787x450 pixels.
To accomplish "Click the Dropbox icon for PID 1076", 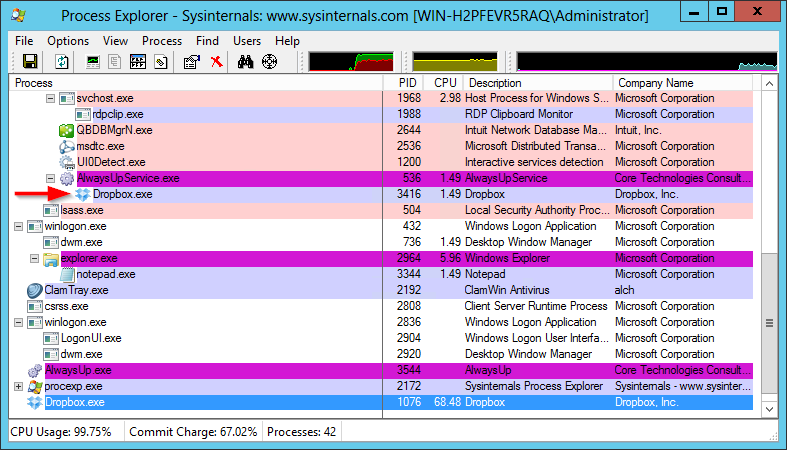I will [x=35, y=402].
